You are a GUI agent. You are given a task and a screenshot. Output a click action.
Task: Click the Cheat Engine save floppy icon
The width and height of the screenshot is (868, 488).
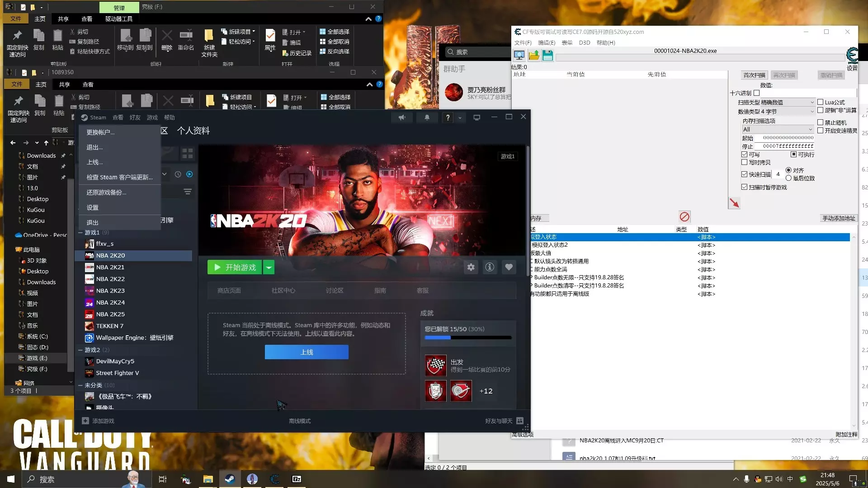pos(547,56)
